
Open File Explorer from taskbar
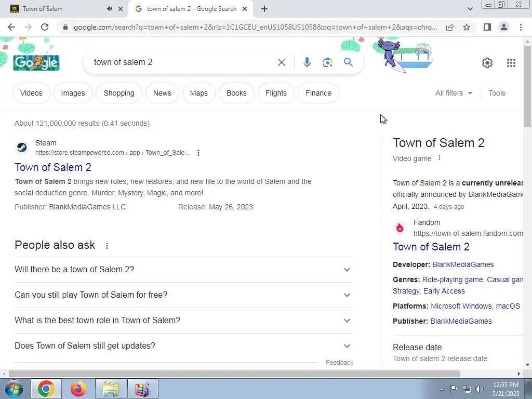tap(111, 389)
